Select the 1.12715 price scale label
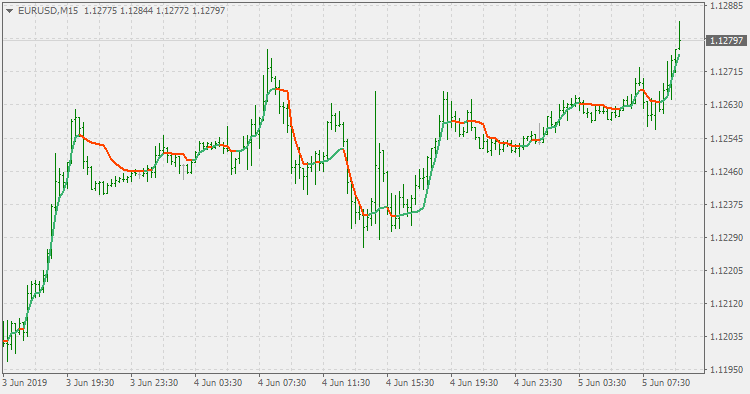 (x=727, y=72)
